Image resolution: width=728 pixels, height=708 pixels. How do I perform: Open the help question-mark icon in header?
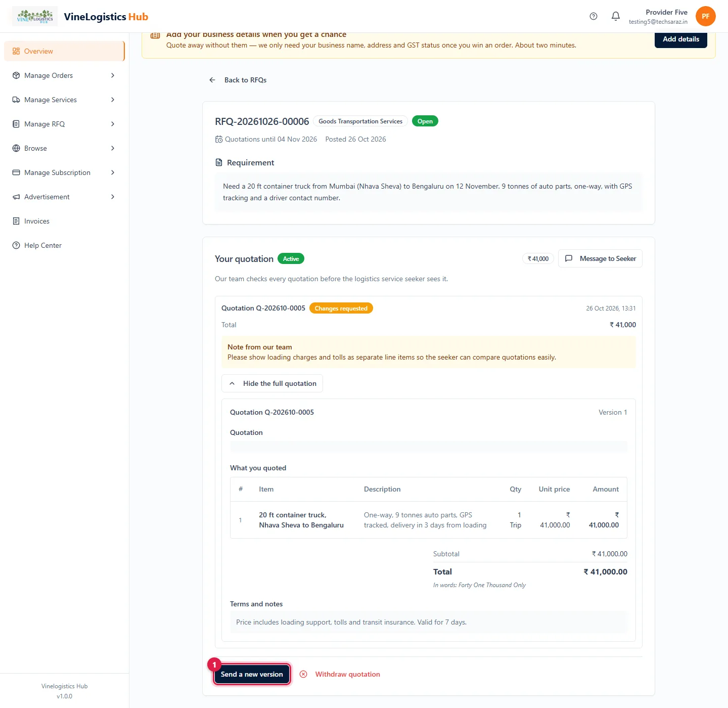point(594,16)
